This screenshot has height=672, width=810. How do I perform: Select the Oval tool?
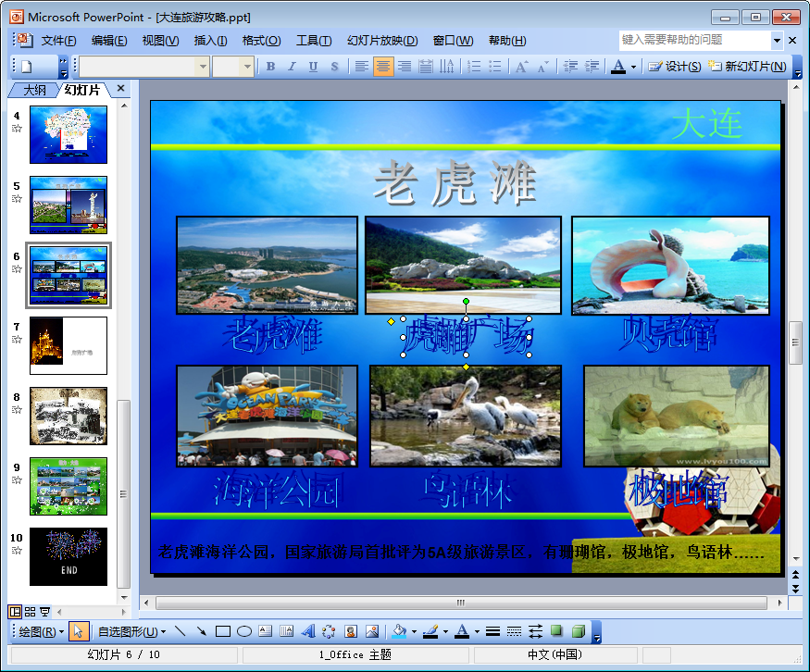tap(243, 631)
